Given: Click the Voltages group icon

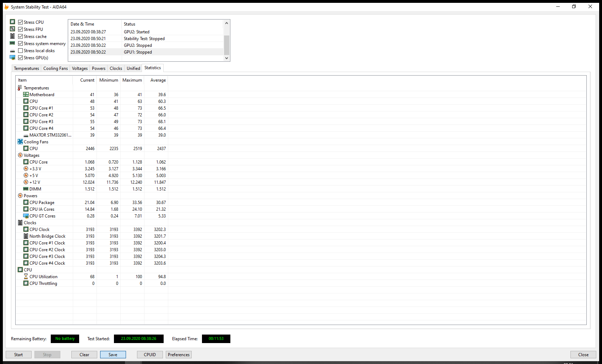Looking at the screenshot, I should coord(20,155).
